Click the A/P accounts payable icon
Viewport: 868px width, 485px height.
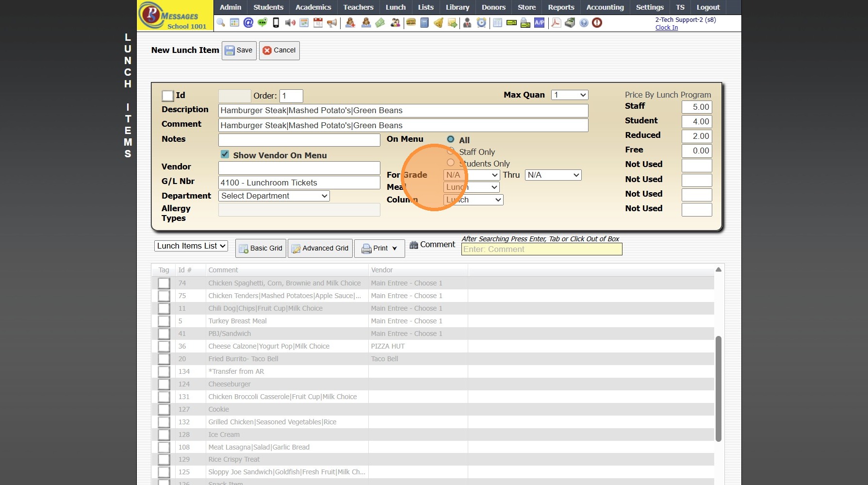pyautogui.click(x=539, y=22)
